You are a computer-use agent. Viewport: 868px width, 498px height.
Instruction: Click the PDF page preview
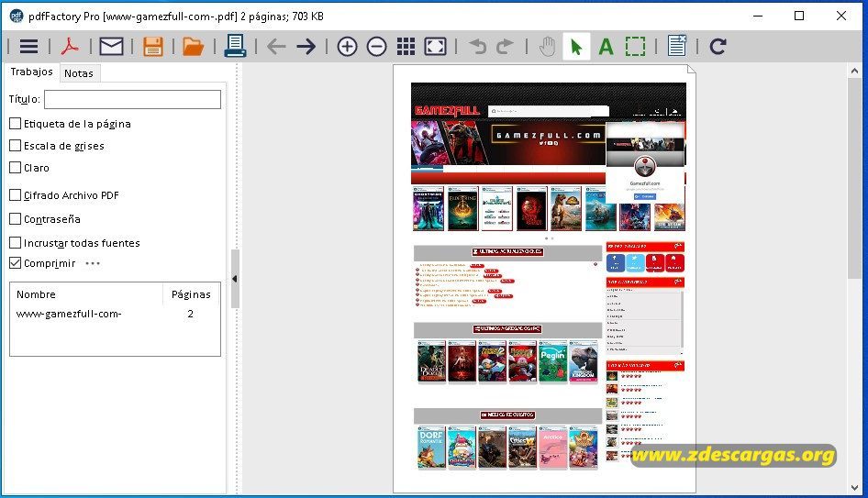point(544,278)
